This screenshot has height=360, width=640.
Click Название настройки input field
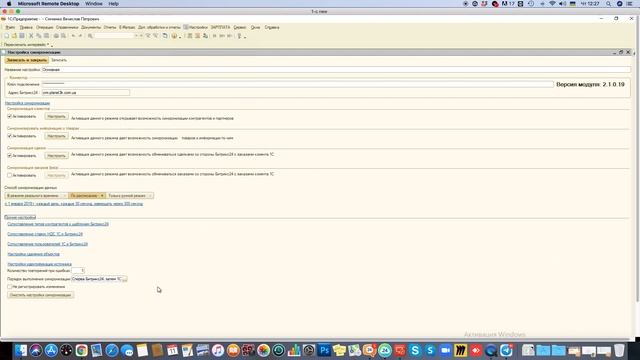(x=336, y=70)
